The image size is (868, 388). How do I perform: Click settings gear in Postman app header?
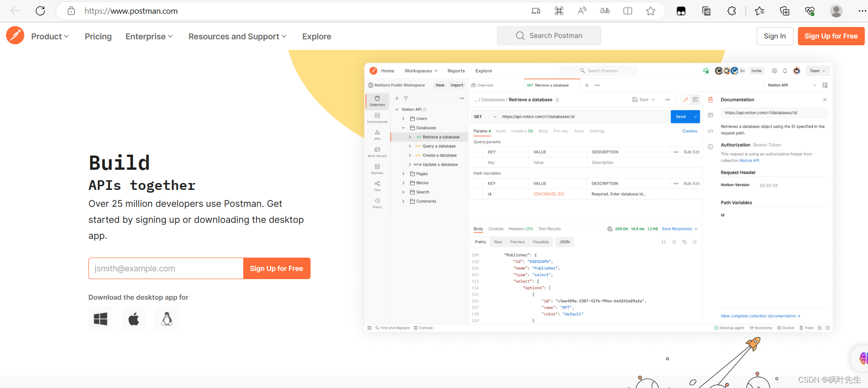click(774, 71)
